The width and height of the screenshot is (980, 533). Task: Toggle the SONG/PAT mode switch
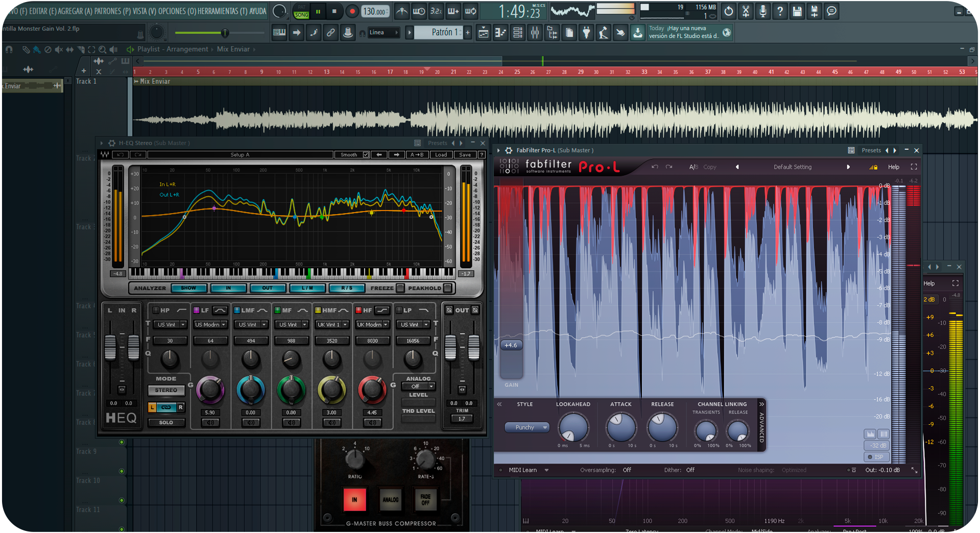(x=301, y=12)
